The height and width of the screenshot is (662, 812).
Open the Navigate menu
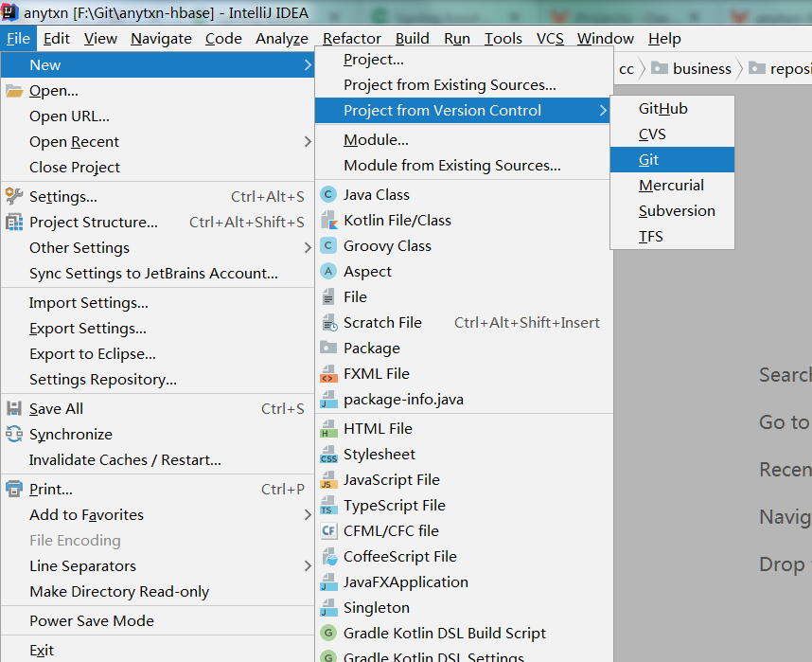pos(161,39)
